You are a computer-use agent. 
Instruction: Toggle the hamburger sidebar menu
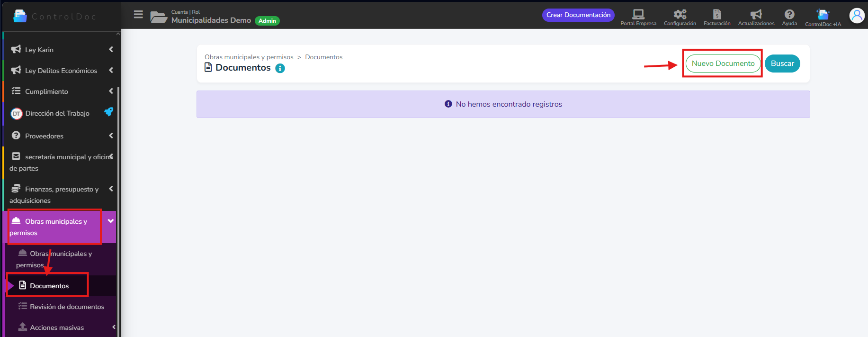pyautogui.click(x=138, y=15)
